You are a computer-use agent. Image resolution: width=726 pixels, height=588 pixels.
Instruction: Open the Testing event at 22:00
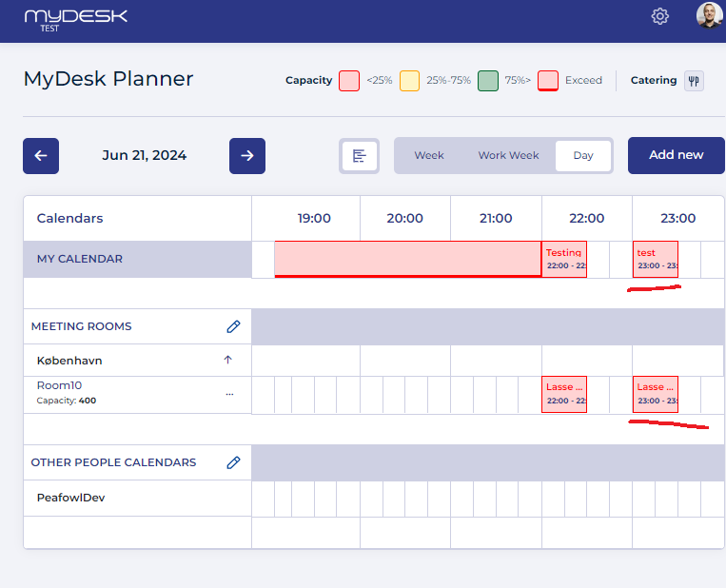click(564, 260)
